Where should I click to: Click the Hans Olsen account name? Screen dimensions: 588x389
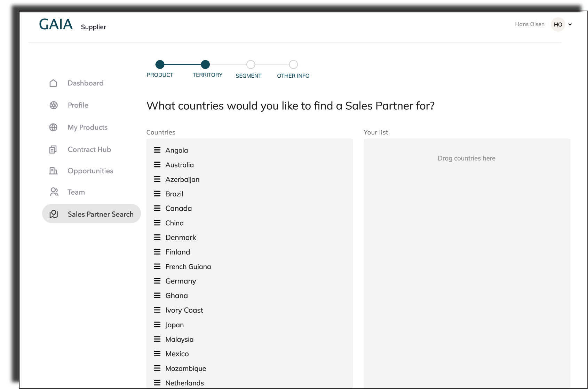point(530,24)
